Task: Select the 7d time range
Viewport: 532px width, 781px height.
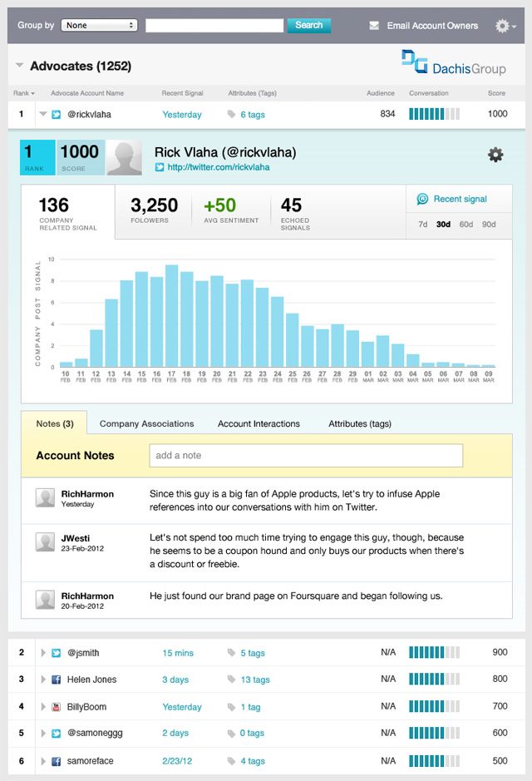Action: pyautogui.click(x=422, y=224)
